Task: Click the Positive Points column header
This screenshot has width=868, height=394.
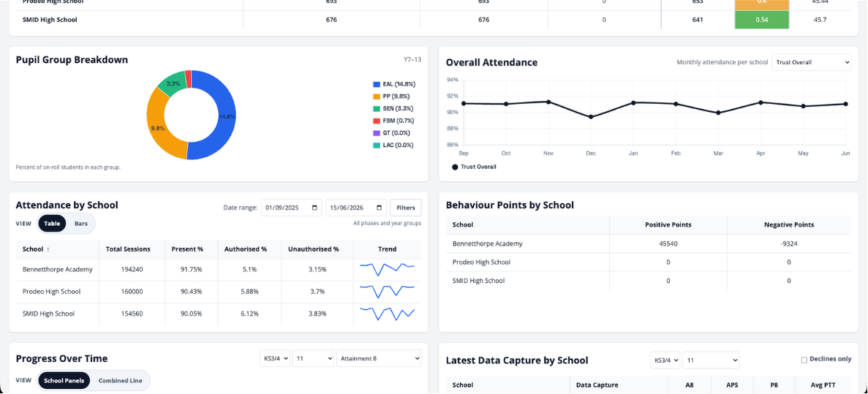Action: (668, 224)
